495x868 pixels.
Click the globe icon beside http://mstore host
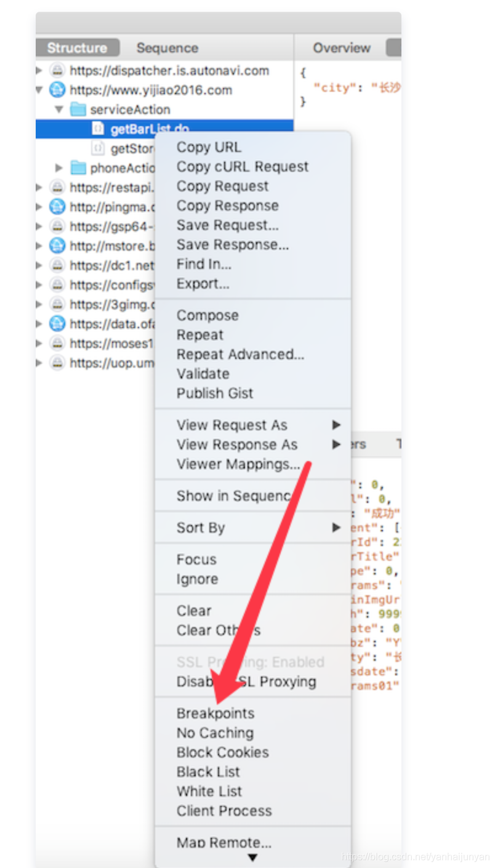[57, 246]
